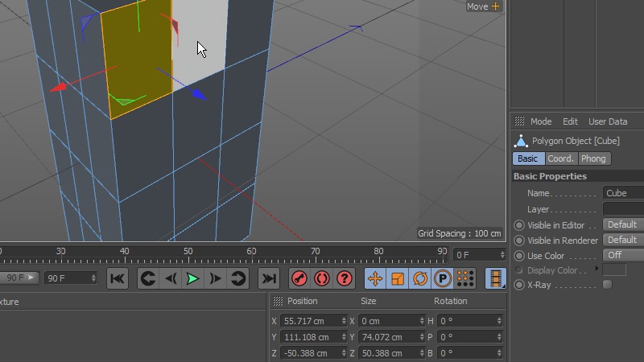Click the Go to Start playback button

tap(117, 278)
